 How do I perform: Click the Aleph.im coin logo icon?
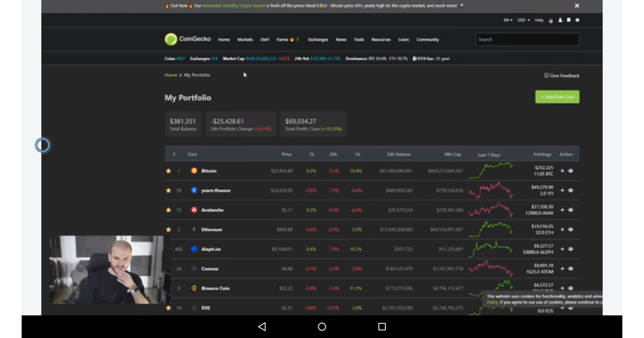pos(194,249)
